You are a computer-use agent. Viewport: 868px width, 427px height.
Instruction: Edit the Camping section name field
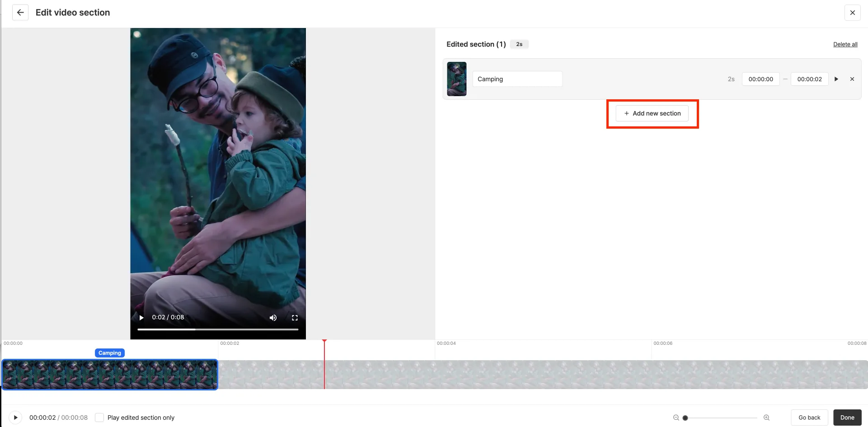pos(517,79)
